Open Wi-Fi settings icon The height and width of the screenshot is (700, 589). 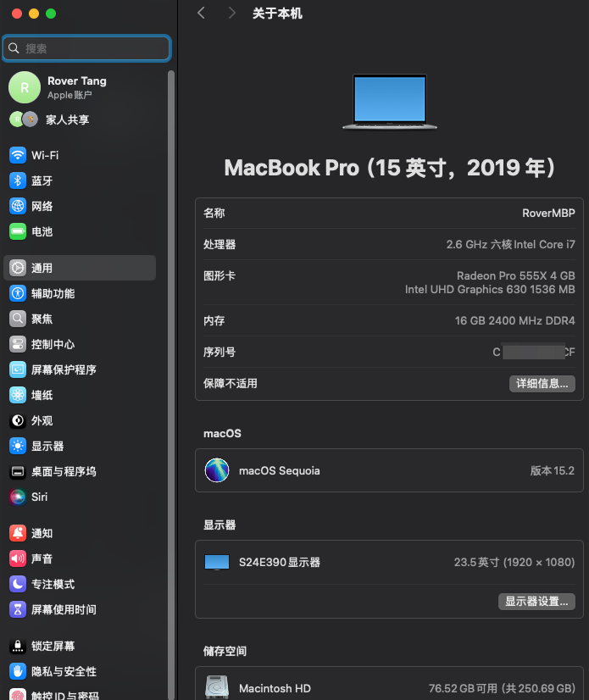18,155
